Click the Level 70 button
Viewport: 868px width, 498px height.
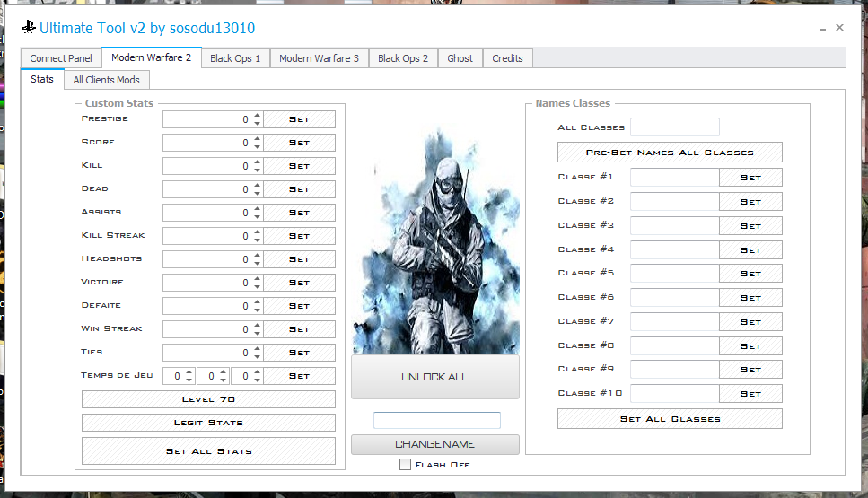coord(208,399)
